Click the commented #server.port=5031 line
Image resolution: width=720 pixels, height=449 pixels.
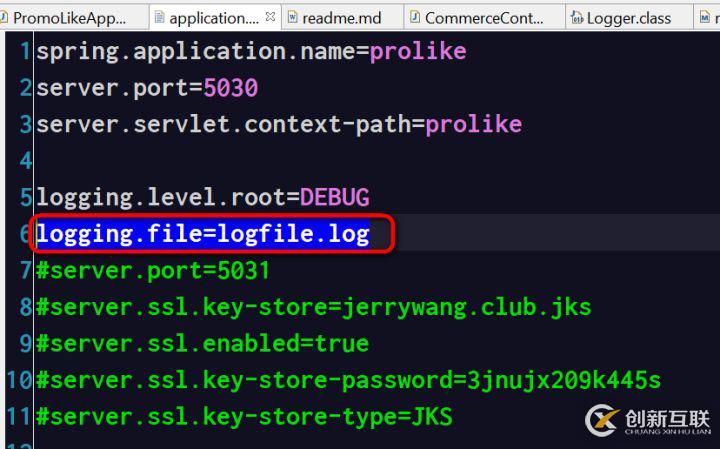coord(152,270)
